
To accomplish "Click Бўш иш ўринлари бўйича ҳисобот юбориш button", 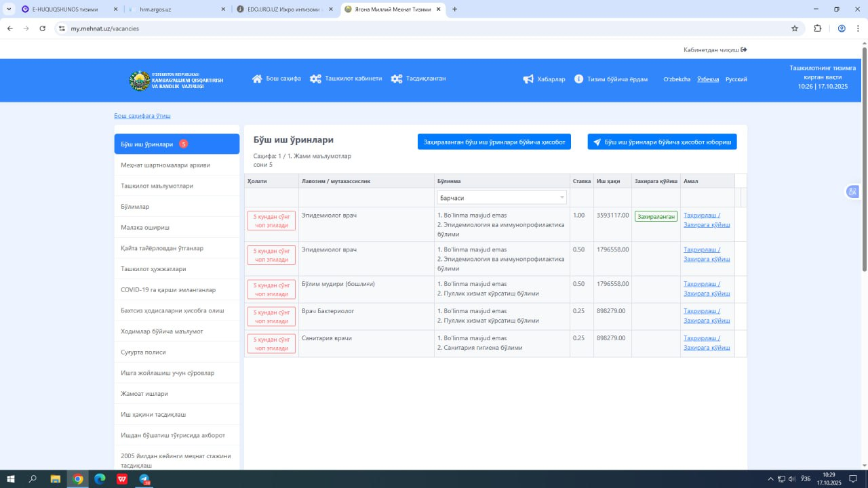I will coord(662,142).
